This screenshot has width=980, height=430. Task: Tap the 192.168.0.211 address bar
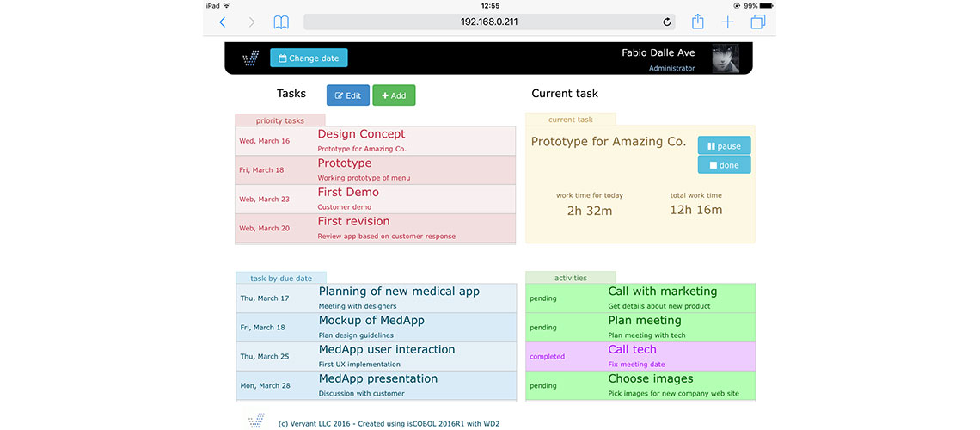[488, 22]
